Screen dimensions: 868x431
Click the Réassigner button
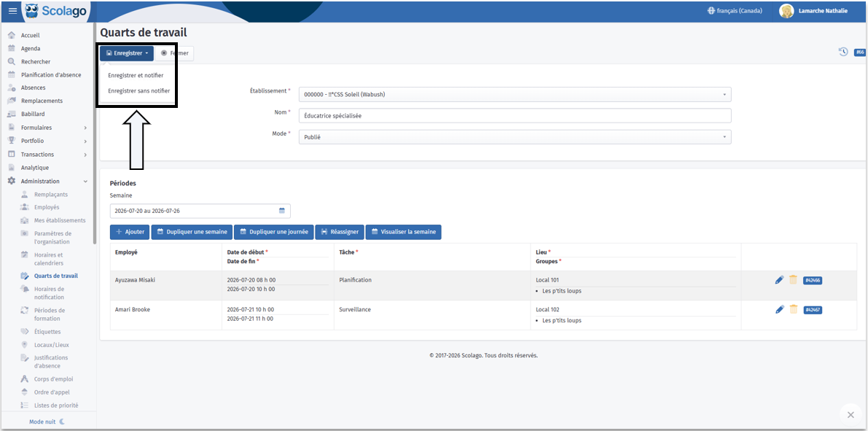[x=340, y=232]
